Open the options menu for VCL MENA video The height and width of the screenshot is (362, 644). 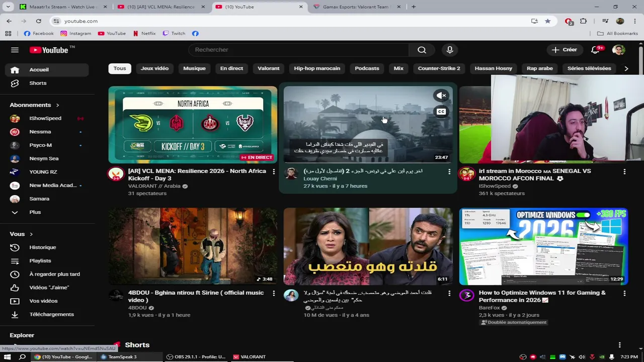pyautogui.click(x=274, y=171)
